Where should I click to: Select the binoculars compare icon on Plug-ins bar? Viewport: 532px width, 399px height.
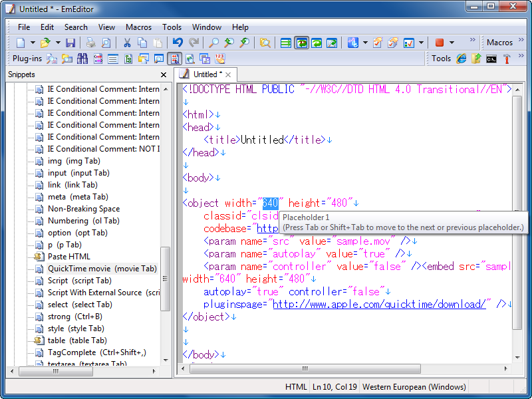(x=81, y=59)
